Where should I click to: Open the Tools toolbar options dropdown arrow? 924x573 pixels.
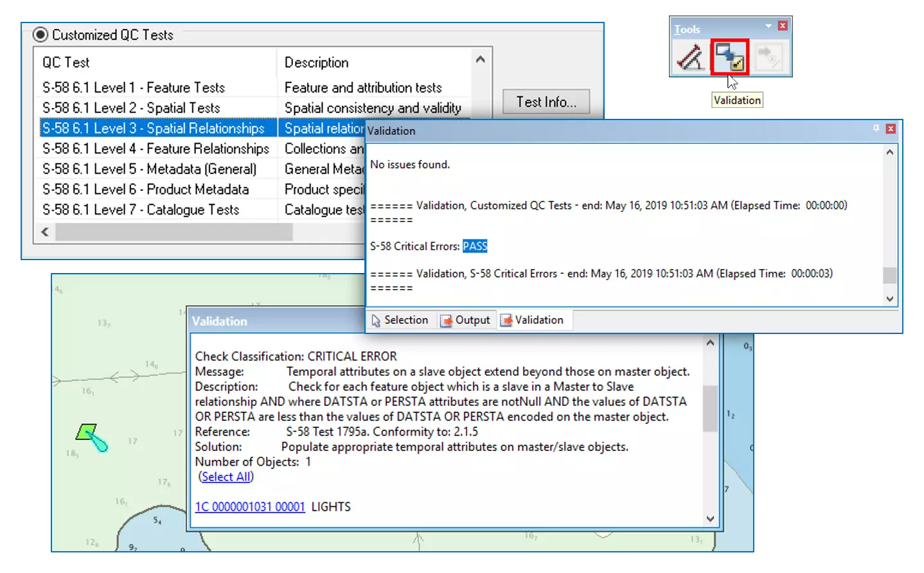767,26
